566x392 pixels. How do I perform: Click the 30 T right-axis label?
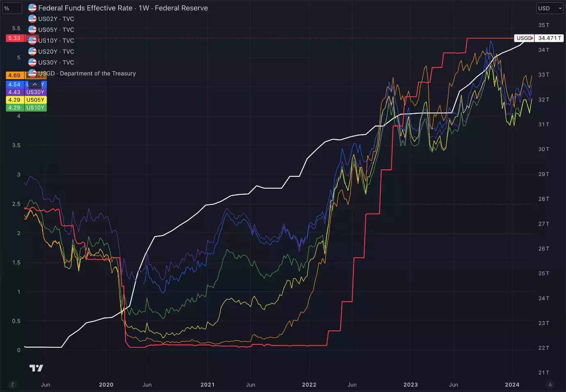pyautogui.click(x=544, y=149)
